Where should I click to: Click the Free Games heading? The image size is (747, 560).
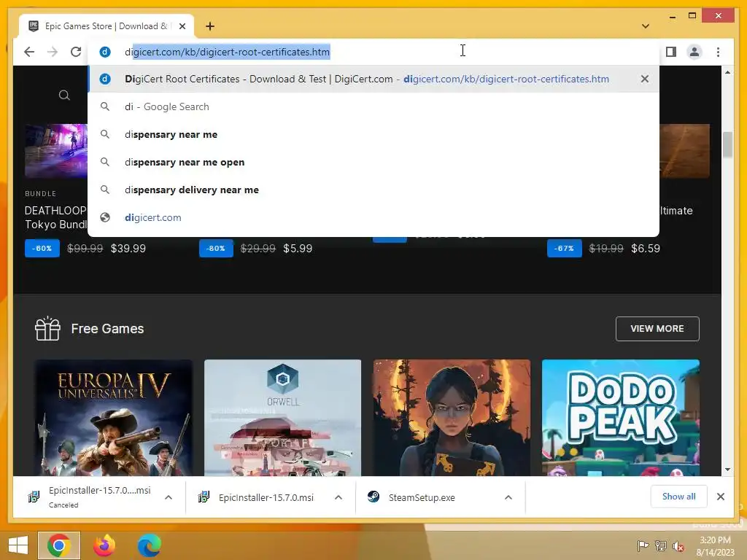107,329
